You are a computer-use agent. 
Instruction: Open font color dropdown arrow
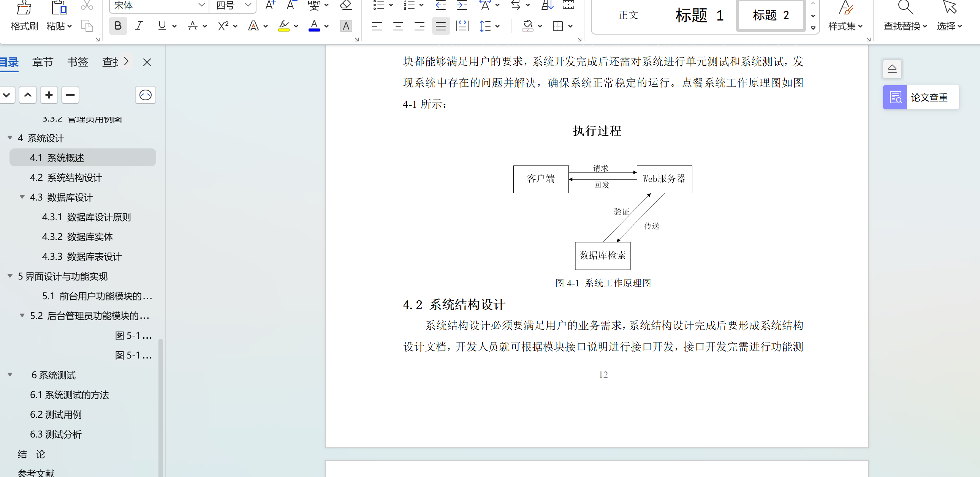tap(326, 26)
